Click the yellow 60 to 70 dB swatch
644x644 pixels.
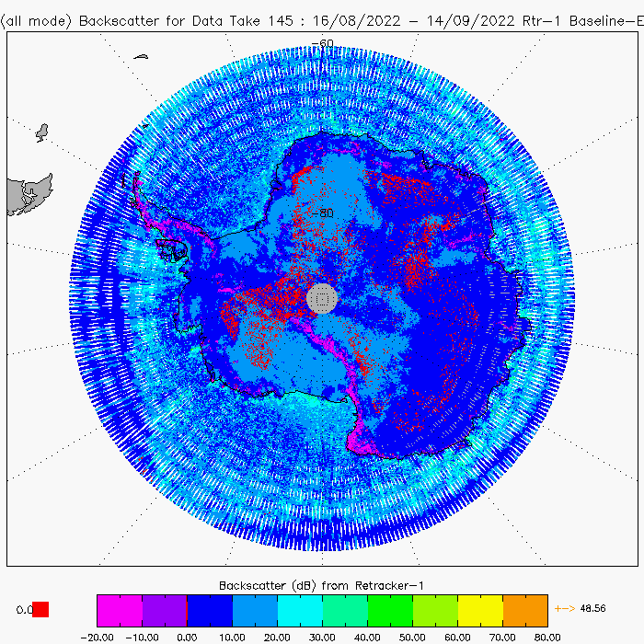[x=480, y=610]
